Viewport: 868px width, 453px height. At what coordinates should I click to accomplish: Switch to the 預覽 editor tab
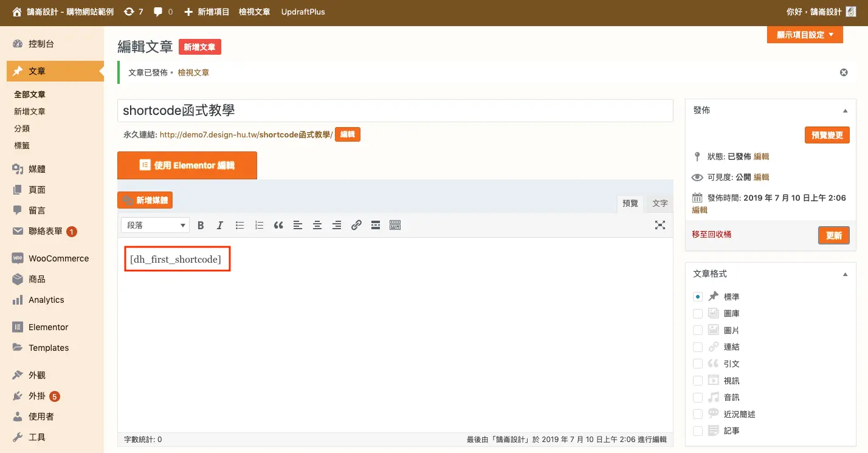click(x=630, y=204)
